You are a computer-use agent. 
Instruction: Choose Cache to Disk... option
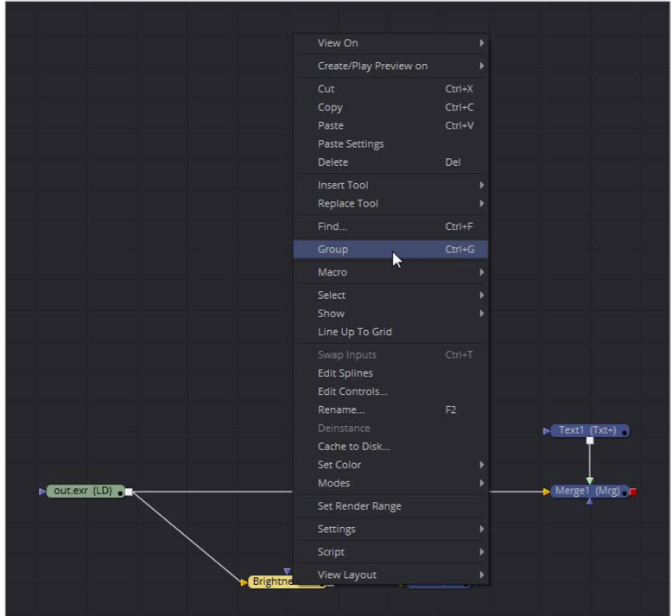[353, 447]
